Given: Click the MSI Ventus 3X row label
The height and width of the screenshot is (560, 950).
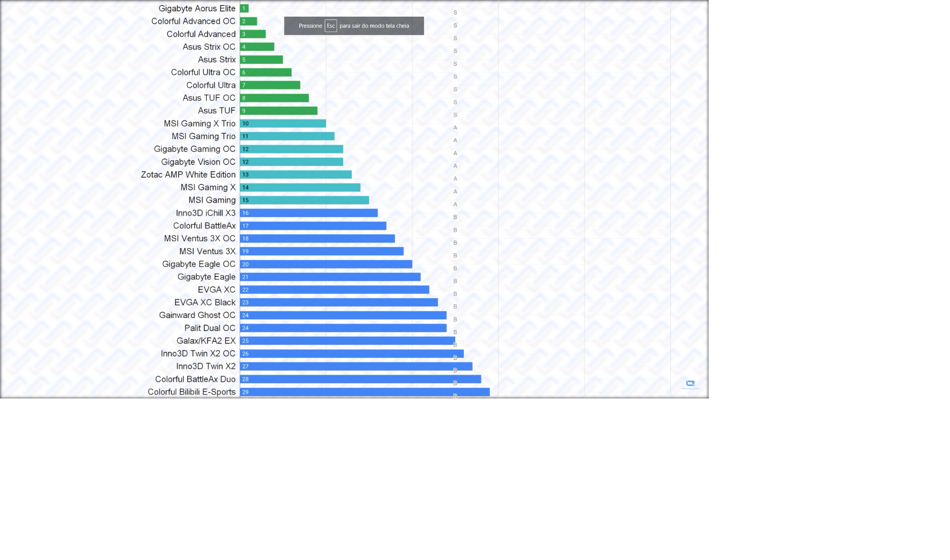Looking at the screenshot, I should (208, 251).
